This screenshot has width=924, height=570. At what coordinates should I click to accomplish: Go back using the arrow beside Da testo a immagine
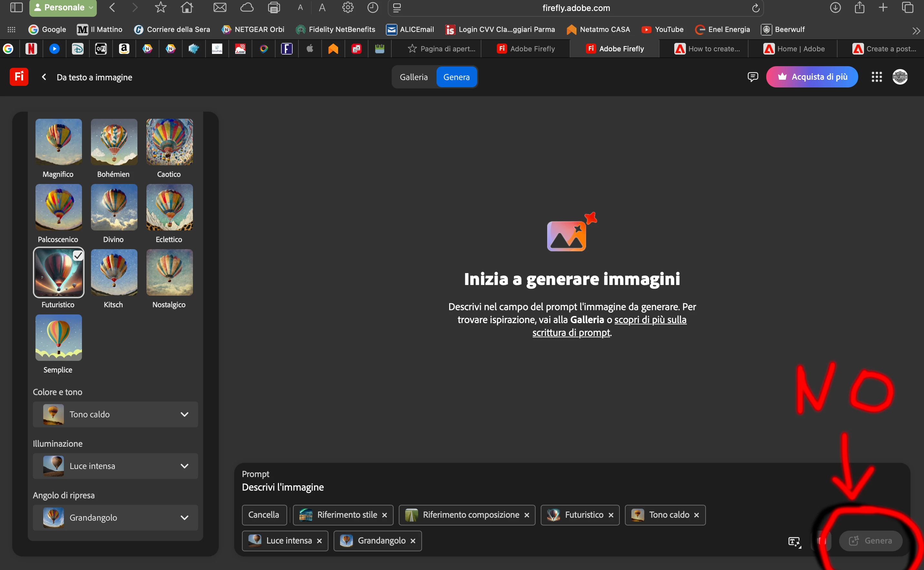click(x=44, y=77)
